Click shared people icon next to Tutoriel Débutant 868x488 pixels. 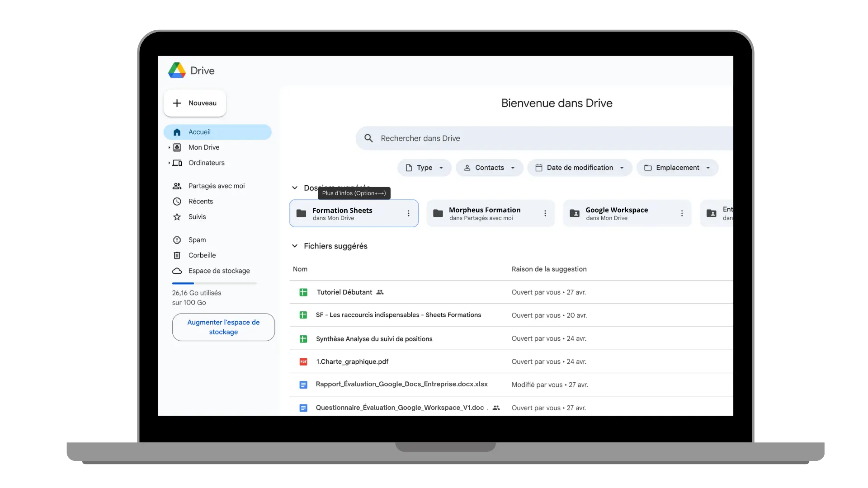pyautogui.click(x=380, y=292)
